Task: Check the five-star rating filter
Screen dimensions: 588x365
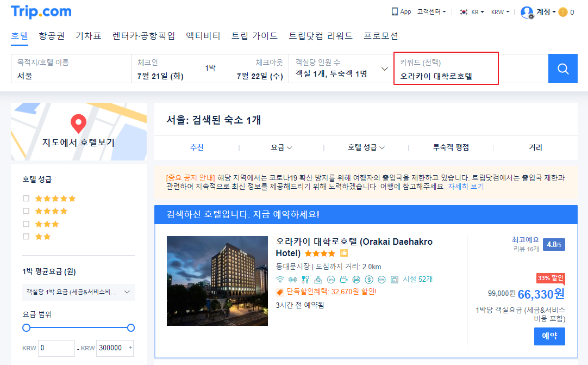Action: pyautogui.click(x=26, y=198)
